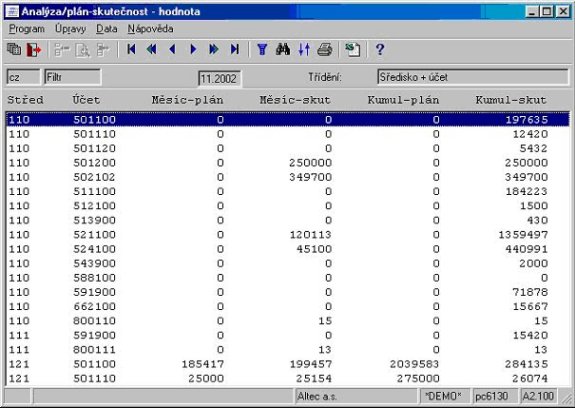Print with the printer icon
Image resolution: width=575 pixels, height=408 pixels.
click(325, 49)
